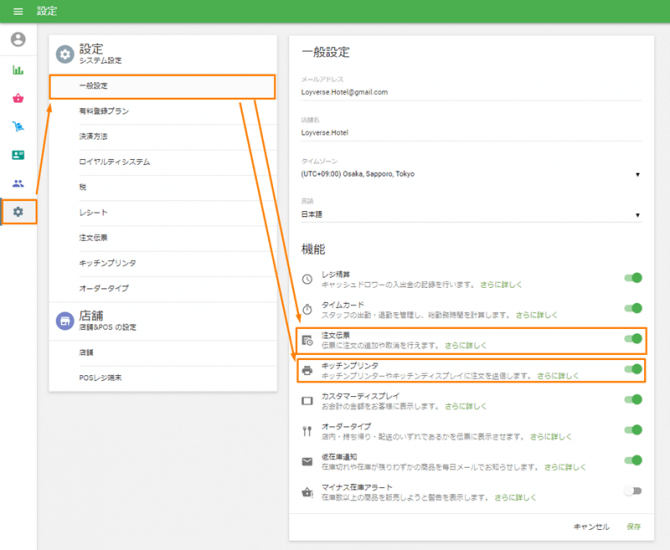
Task: Open the hamburger menu icon
Action: coord(17,11)
